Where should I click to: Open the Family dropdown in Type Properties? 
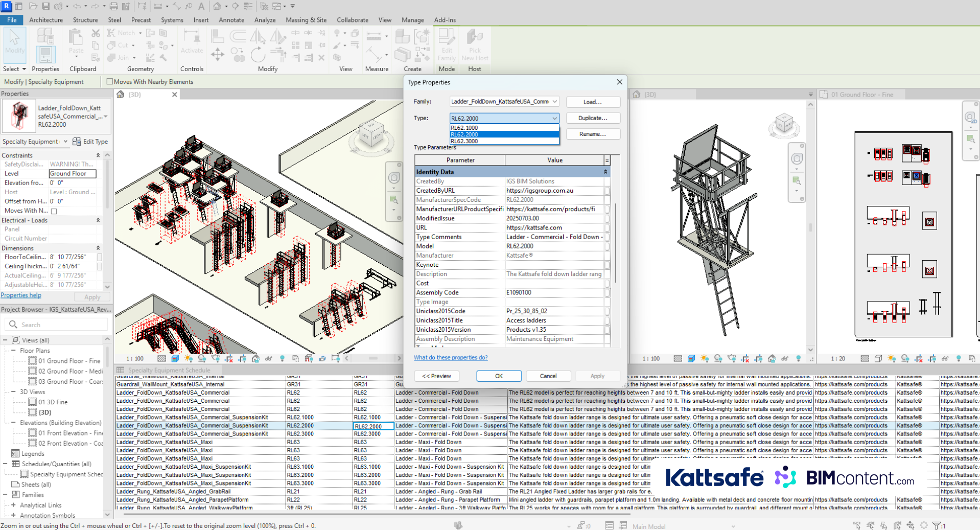tap(554, 102)
